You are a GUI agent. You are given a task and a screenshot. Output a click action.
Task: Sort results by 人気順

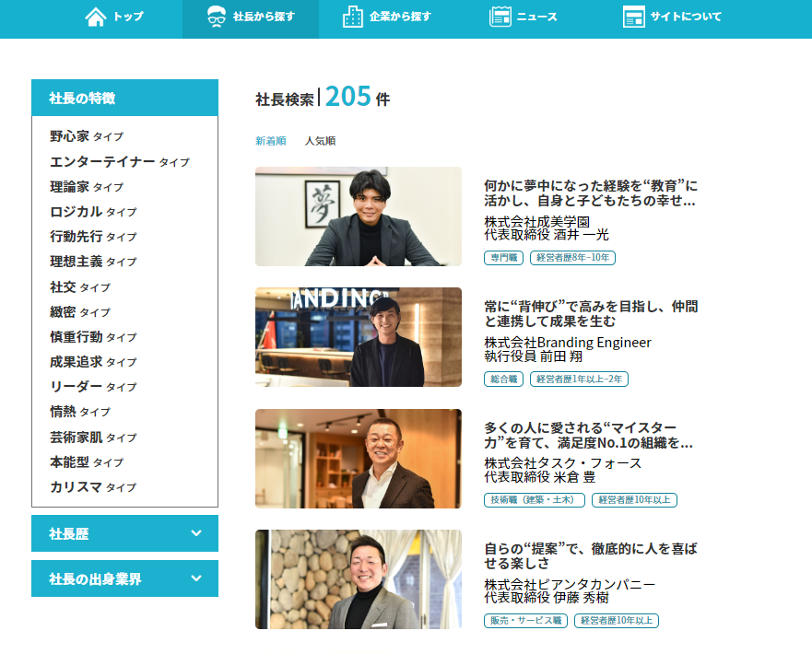(x=320, y=141)
